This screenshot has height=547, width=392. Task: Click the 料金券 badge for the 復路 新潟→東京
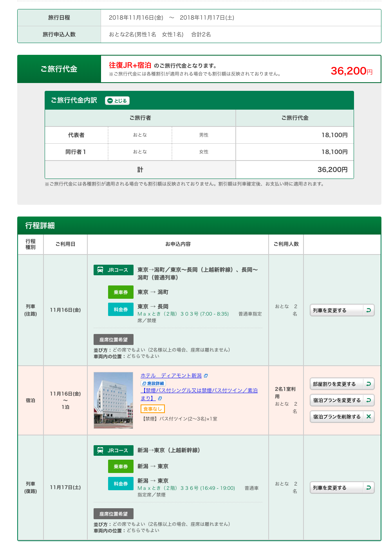(121, 484)
